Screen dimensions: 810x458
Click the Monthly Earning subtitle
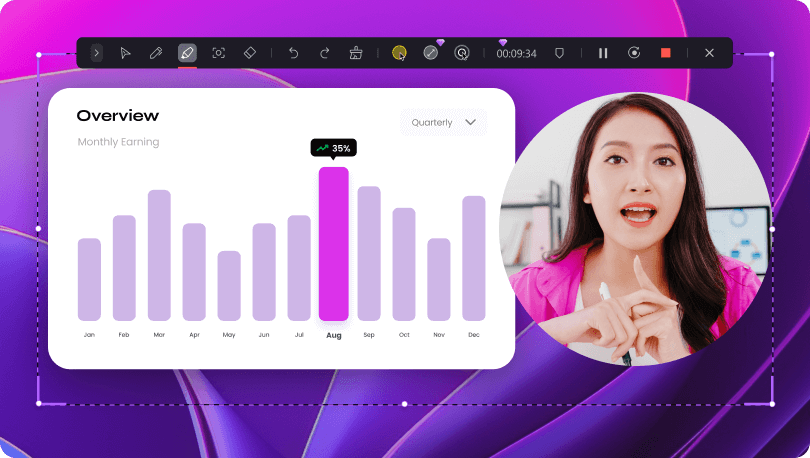point(118,142)
